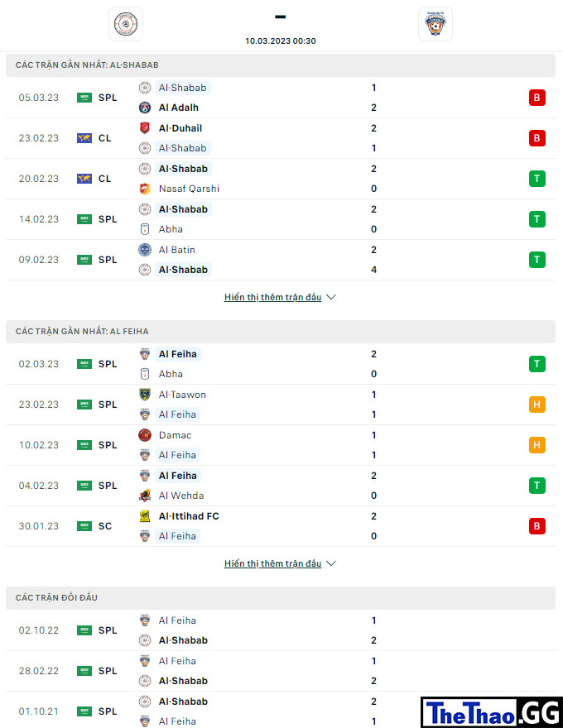The width and height of the screenshot is (563, 728).
Task: Click the Al-Taawon team logo
Action: tap(145, 395)
